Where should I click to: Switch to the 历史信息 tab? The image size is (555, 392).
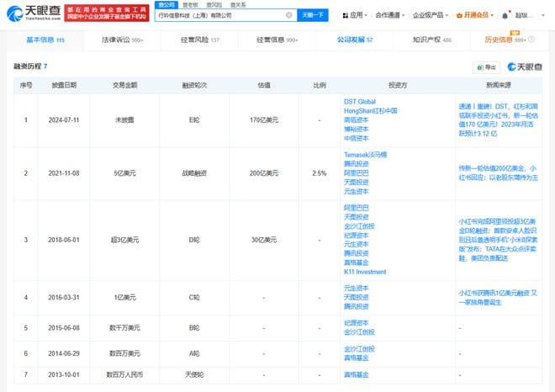(x=505, y=40)
